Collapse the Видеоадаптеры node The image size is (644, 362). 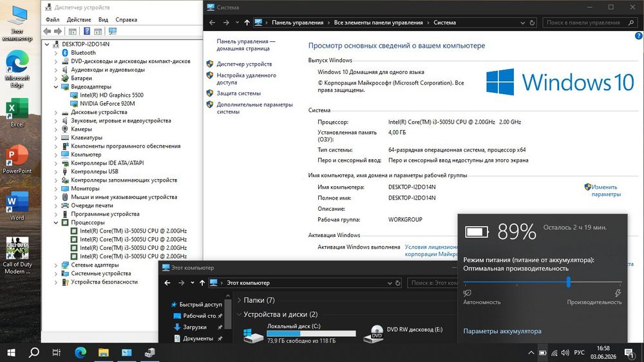click(x=56, y=87)
